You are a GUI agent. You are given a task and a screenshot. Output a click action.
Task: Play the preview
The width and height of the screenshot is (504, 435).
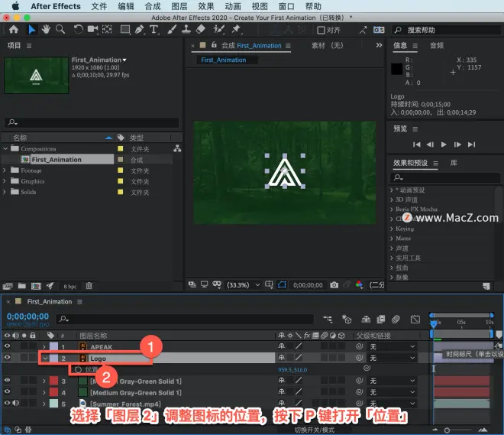[x=444, y=144]
